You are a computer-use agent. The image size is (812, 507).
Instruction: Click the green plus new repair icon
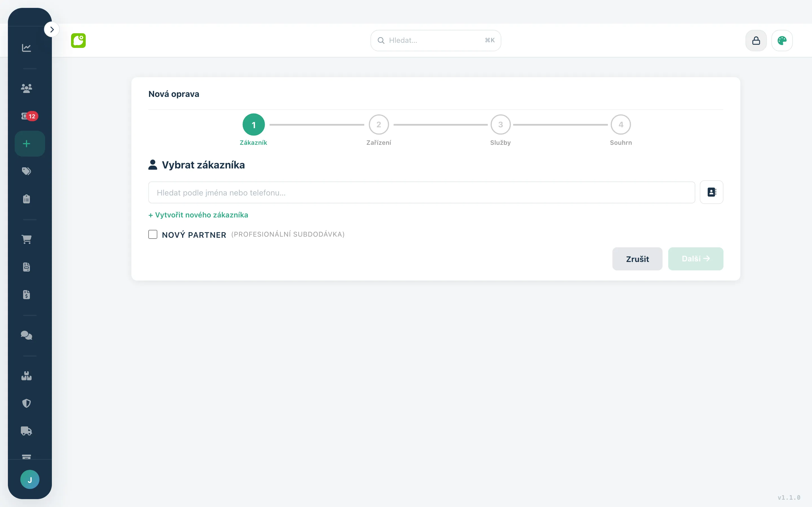(x=30, y=144)
